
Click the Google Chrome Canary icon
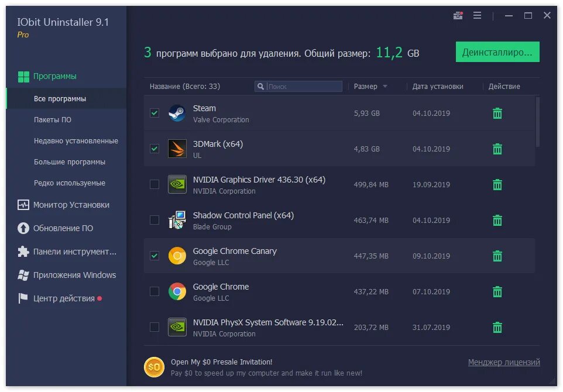(x=177, y=256)
